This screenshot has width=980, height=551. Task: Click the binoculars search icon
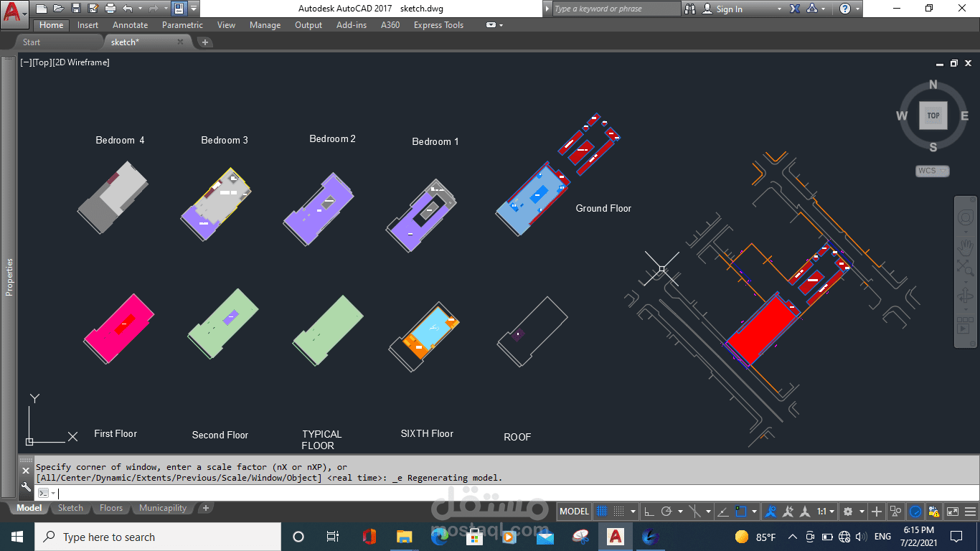click(690, 9)
